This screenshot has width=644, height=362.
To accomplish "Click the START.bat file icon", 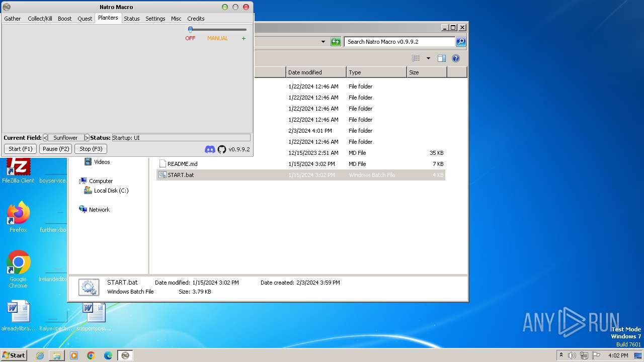I will (x=163, y=175).
